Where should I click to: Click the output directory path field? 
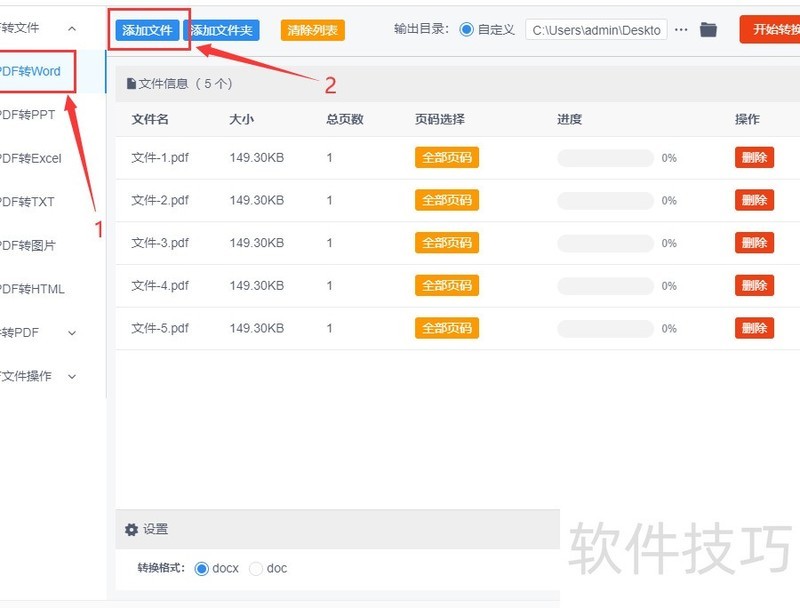click(x=596, y=30)
